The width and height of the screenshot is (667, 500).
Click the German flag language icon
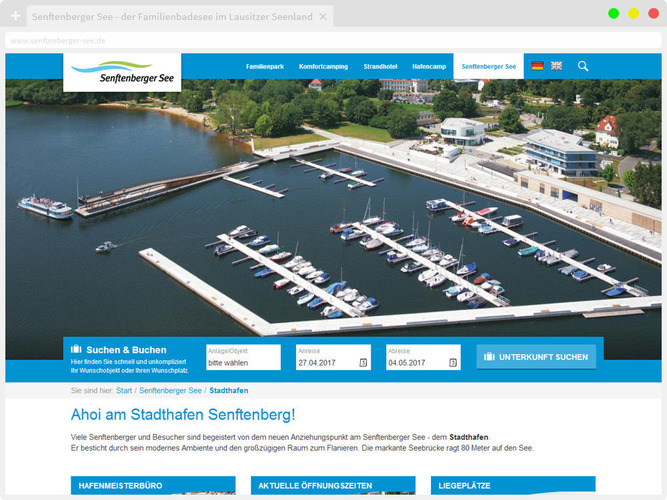[x=537, y=66]
